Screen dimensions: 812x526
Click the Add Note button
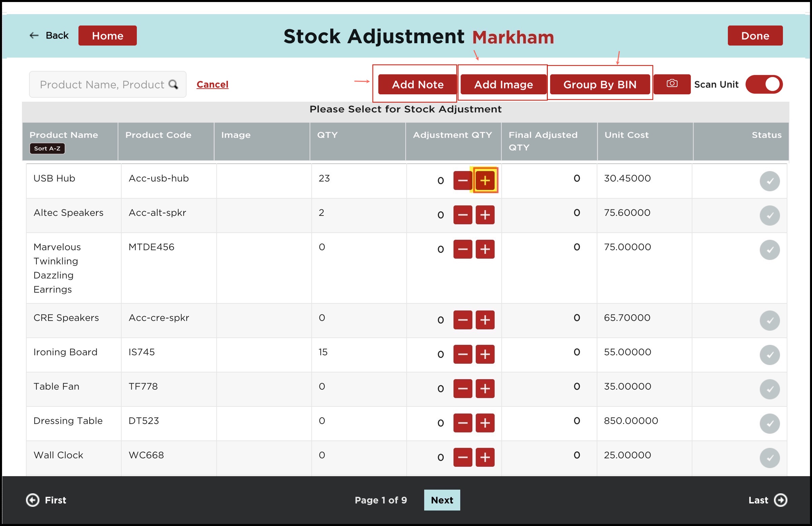pyautogui.click(x=417, y=84)
